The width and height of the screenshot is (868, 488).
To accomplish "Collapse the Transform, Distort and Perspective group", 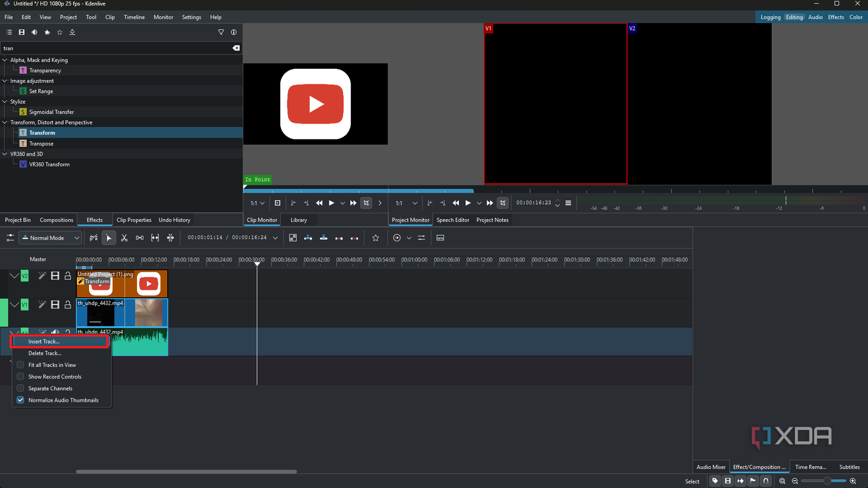I will 5,123.
